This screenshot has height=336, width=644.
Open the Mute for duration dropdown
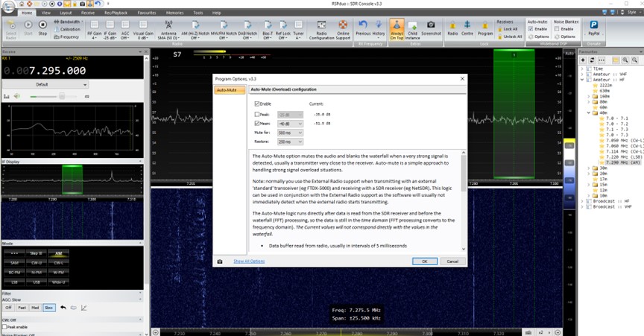tap(289, 133)
